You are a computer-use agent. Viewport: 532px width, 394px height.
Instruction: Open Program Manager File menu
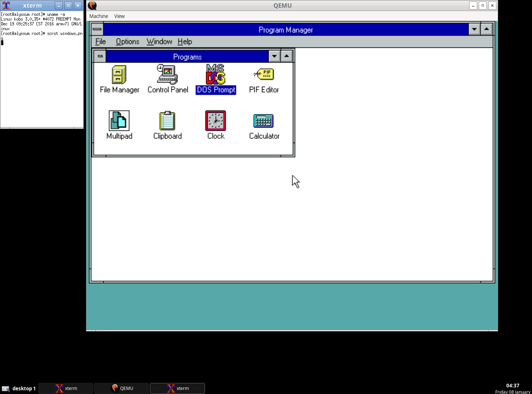(101, 42)
